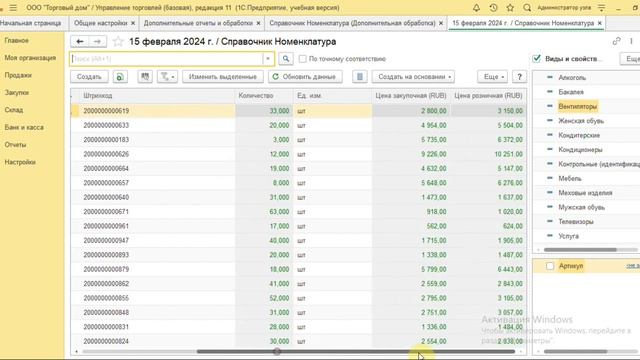Close the Общие настройки tab
This screenshot has width=640, height=360.
pyautogui.click(x=133, y=23)
